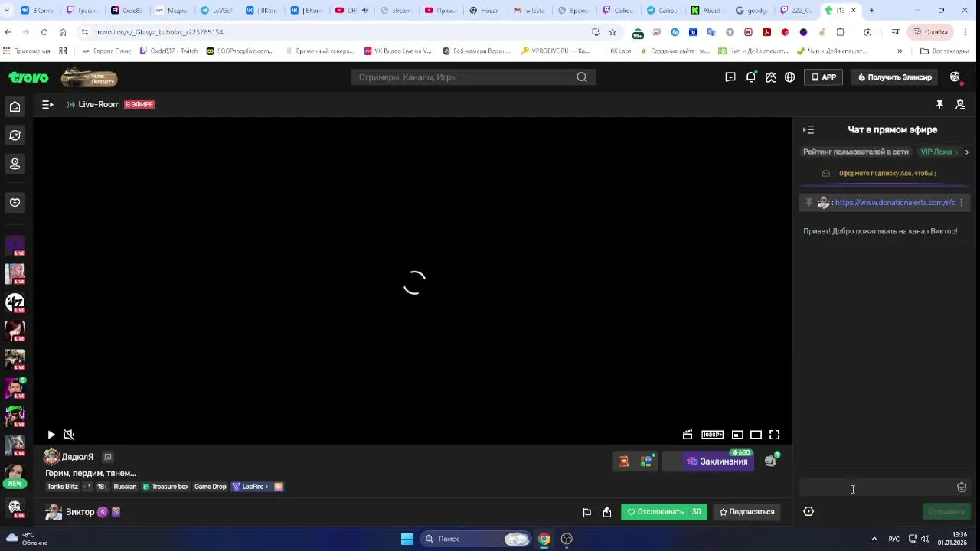Click Подписаться subscribe button
The image size is (980, 551).
pyautogui.click(x=747, y=512)
